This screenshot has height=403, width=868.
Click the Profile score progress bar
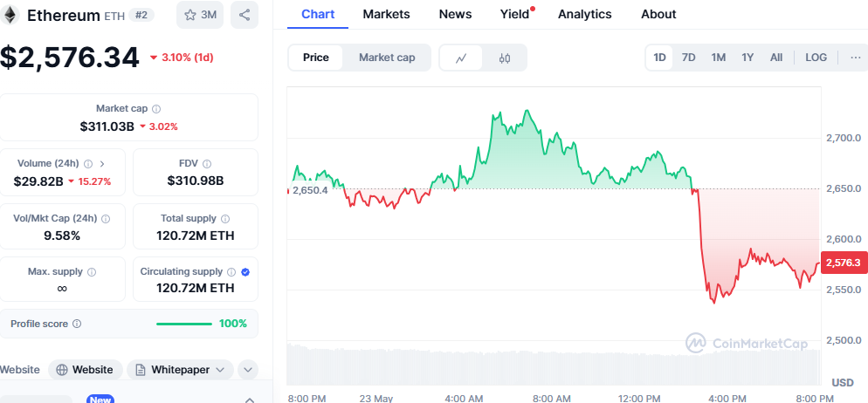[x=183, y=324]
